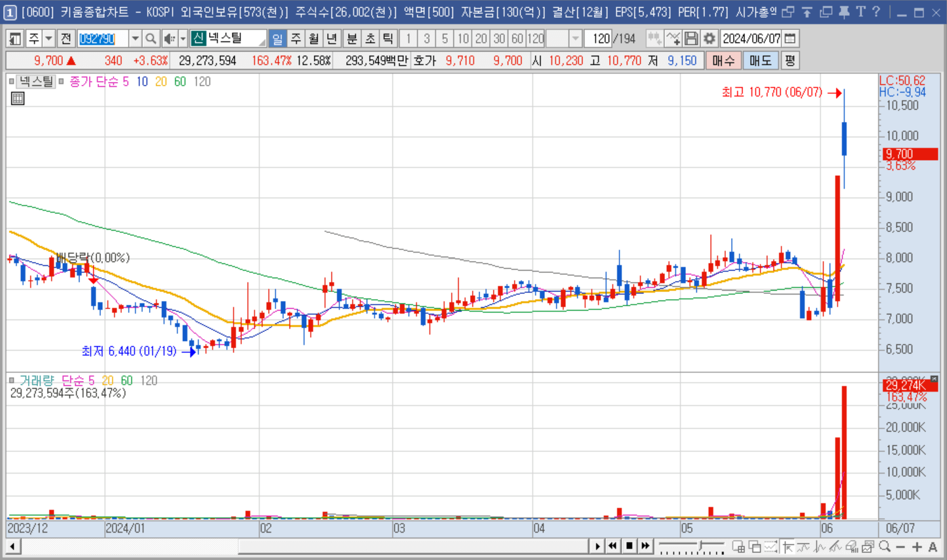The height and width of the screenshot is (560, 947).
Task: Click the question mark help icon
Action: 876,11
